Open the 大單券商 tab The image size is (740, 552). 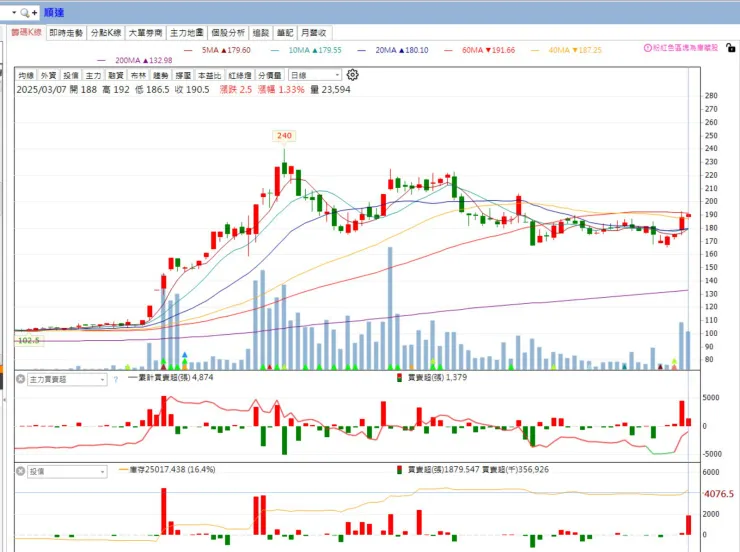(145, 33)
